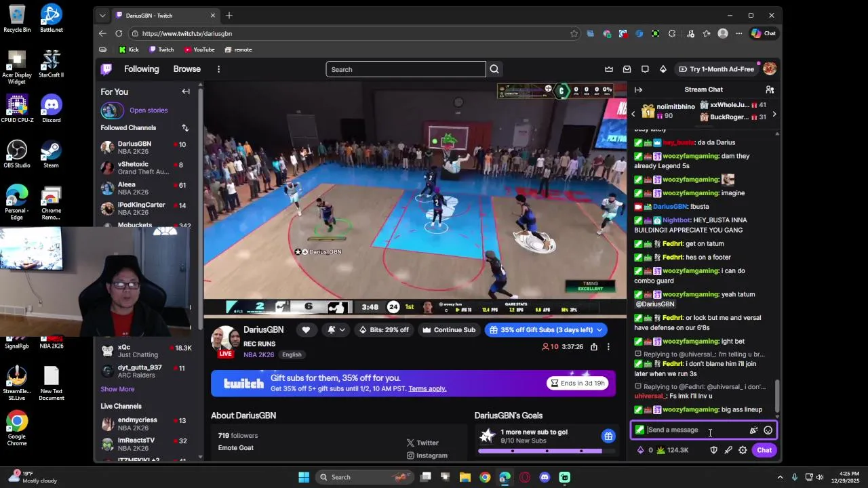Click Continue Sub button

tap(449, 330)
